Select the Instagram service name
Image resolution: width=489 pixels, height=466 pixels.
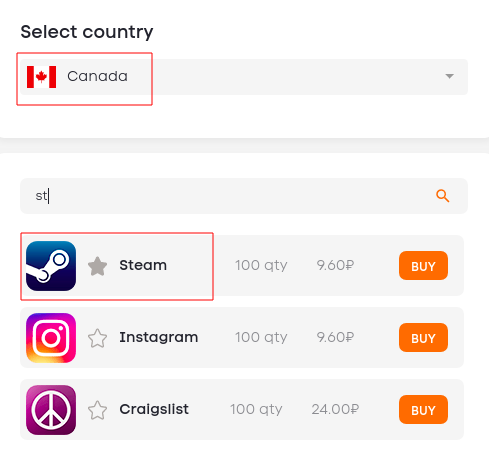click(159, 338)
